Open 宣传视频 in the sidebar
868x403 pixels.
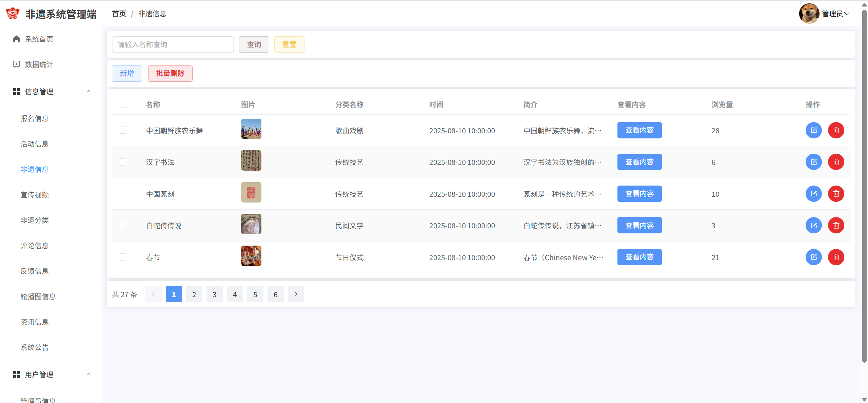point(35,195)
